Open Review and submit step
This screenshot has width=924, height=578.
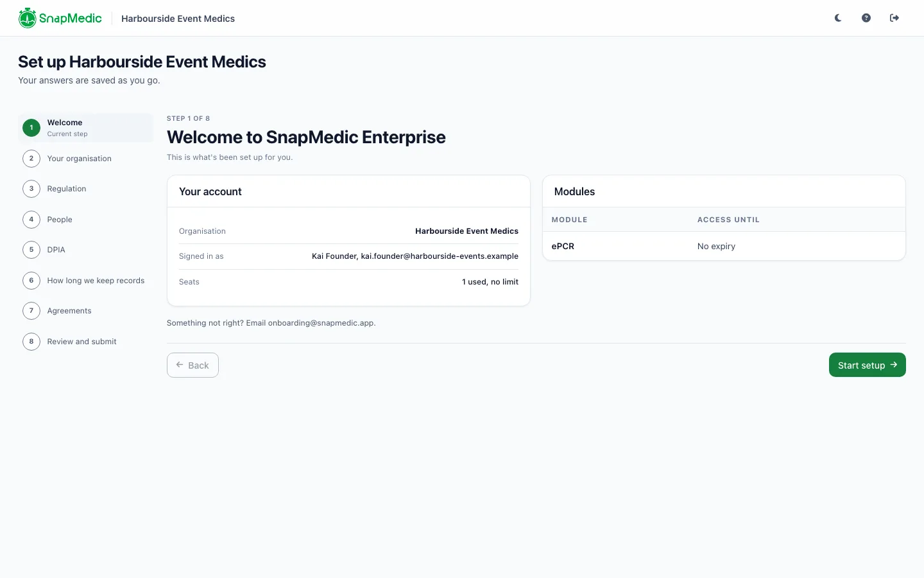86,342
